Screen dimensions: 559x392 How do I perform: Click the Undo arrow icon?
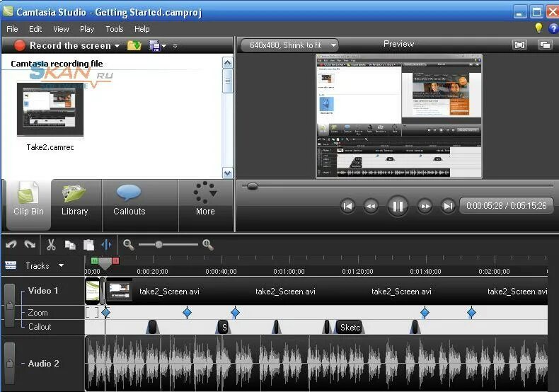11,245
